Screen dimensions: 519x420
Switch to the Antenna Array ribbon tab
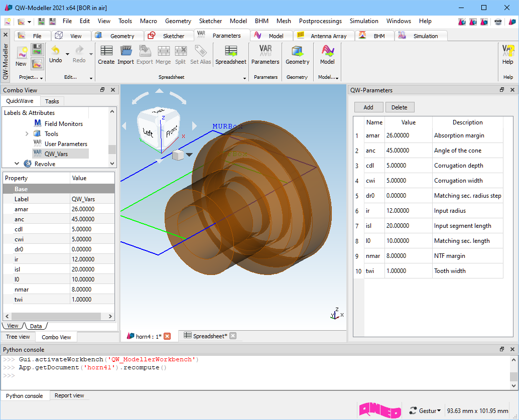click(x=324, y=36)
